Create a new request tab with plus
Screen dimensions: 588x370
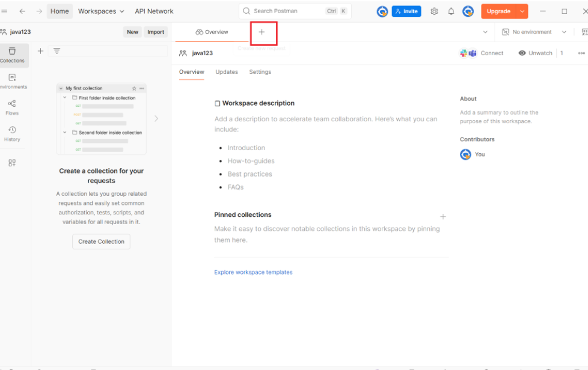(x=262, y=32)
